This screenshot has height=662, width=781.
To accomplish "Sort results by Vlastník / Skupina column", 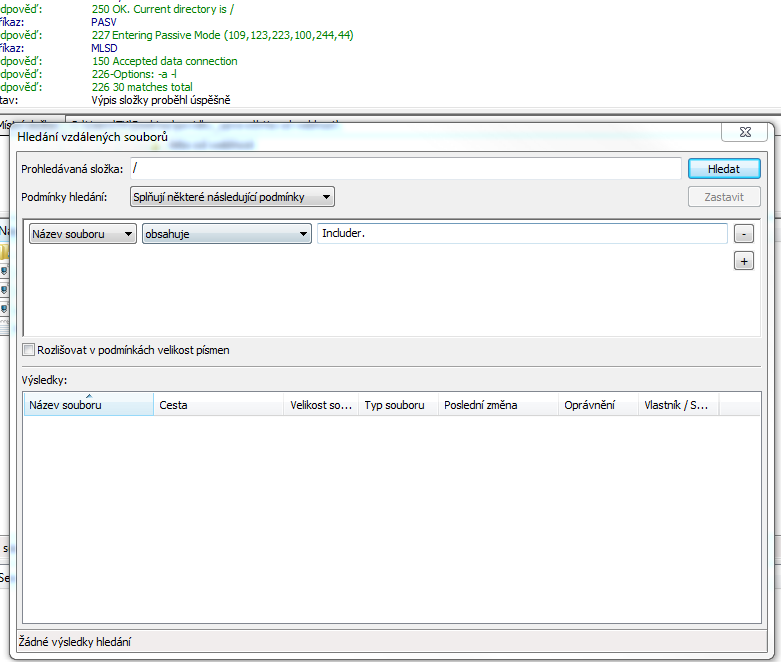I will [677, 405].
